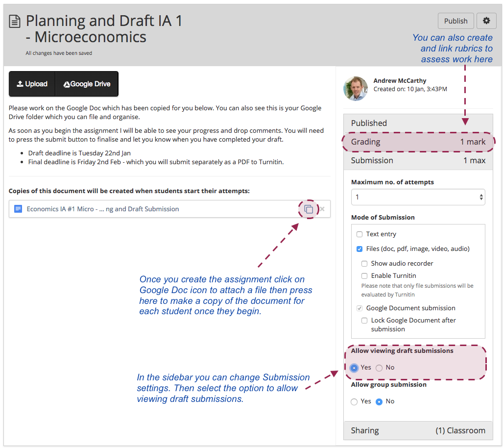Enable Show audio recorder option

364,264
